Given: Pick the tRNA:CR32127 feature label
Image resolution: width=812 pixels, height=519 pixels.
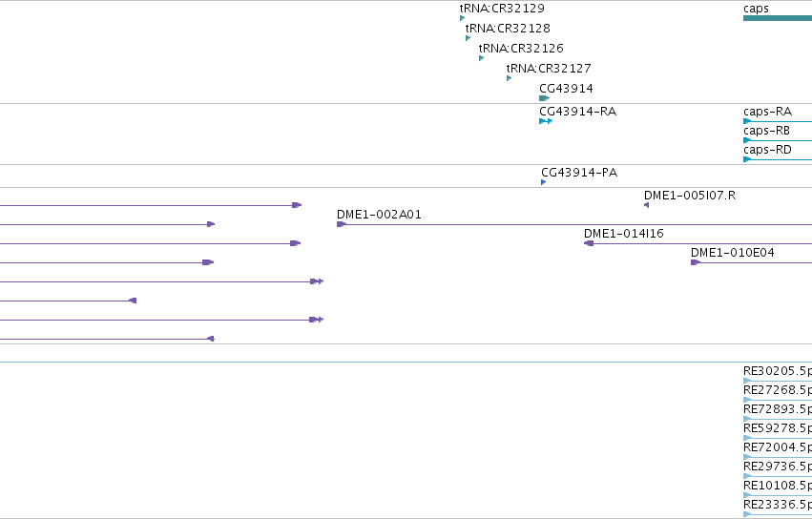Looking at the screenshot, I should click(x=549, y=69).
